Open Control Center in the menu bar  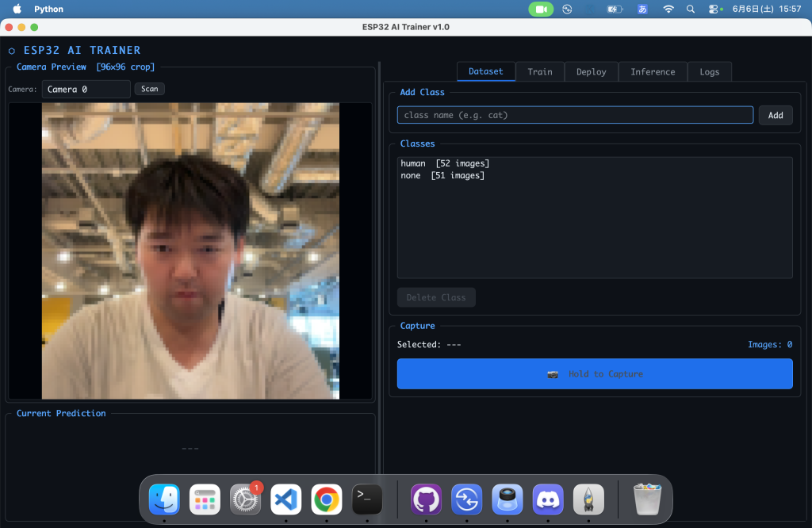tap(715, 9)
